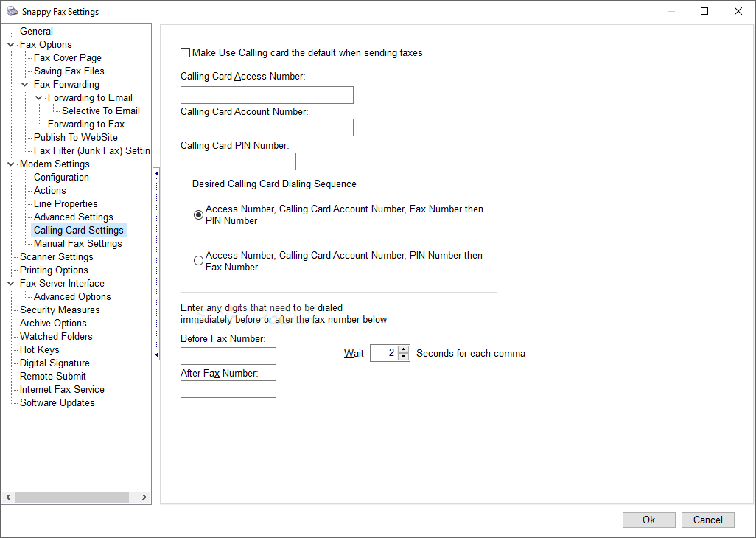Decrease the Wait seconds spinner value

coord(404,357)
